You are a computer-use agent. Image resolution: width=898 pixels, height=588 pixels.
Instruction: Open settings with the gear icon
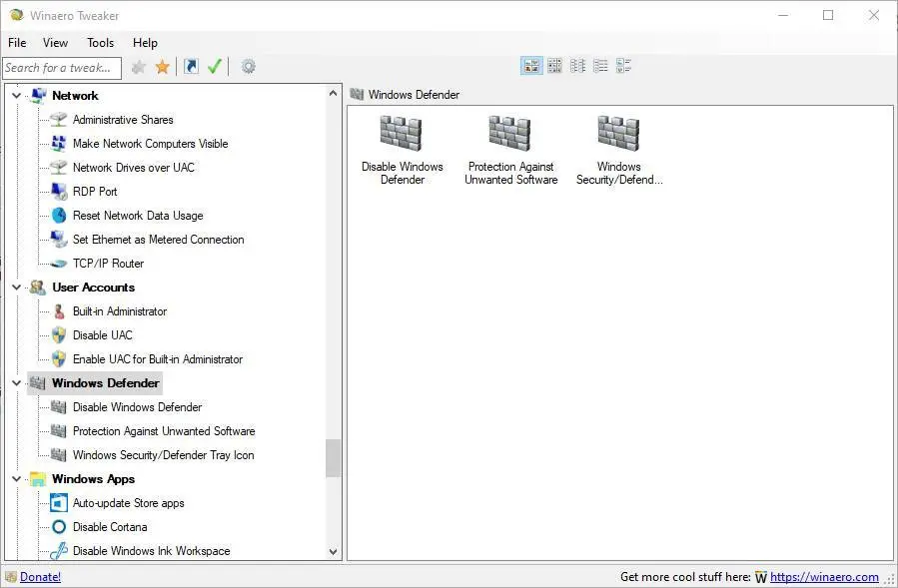pos(248,67)
